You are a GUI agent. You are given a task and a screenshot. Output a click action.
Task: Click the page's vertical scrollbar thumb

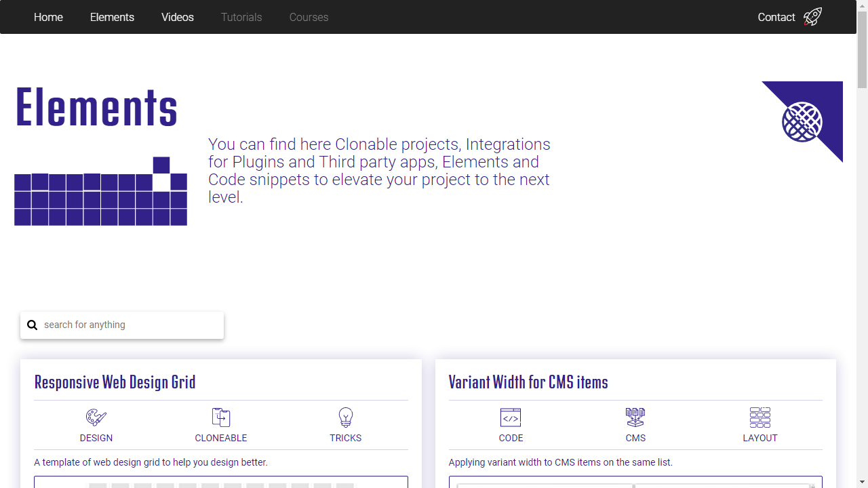[x=863, y=49]
